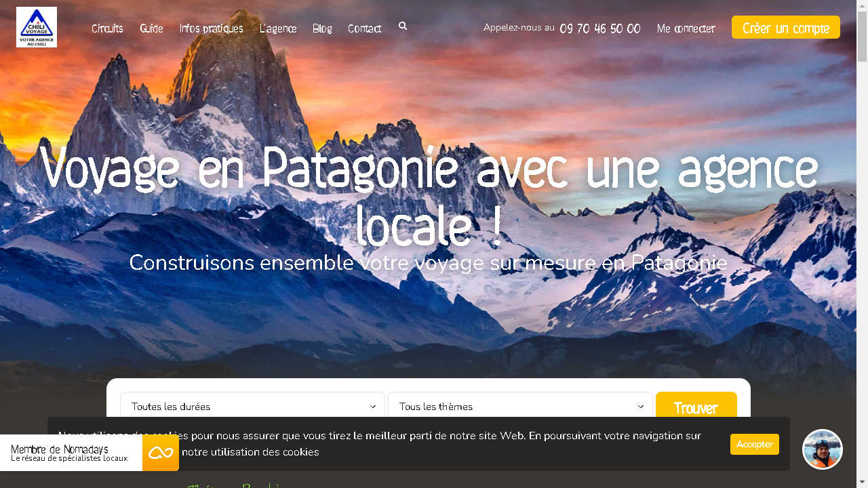Screen dimensions: 868x488
Task: Open the search magnifier icon
Action: tap(403, 26)
